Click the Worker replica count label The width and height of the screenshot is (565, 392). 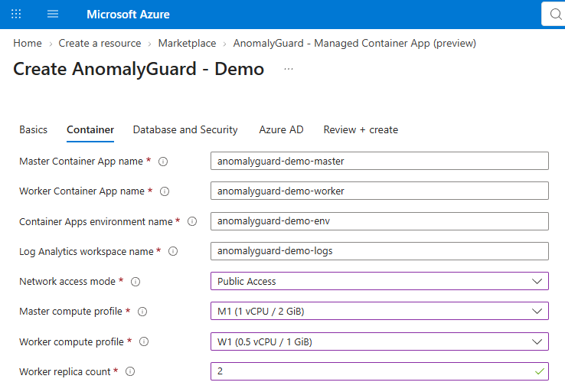tap(65, 371)
